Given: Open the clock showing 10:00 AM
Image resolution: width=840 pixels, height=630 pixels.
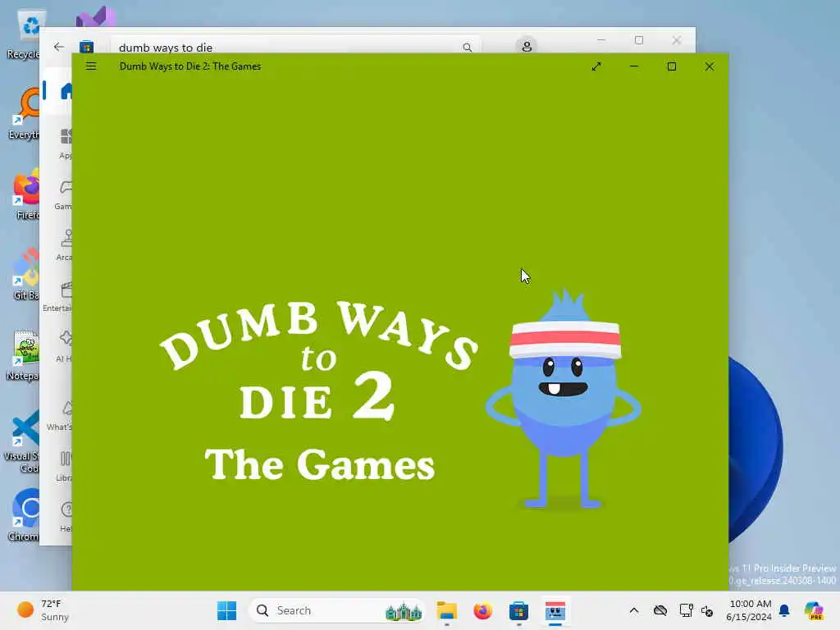Looking at the screenshot, I should pos(749,610).
